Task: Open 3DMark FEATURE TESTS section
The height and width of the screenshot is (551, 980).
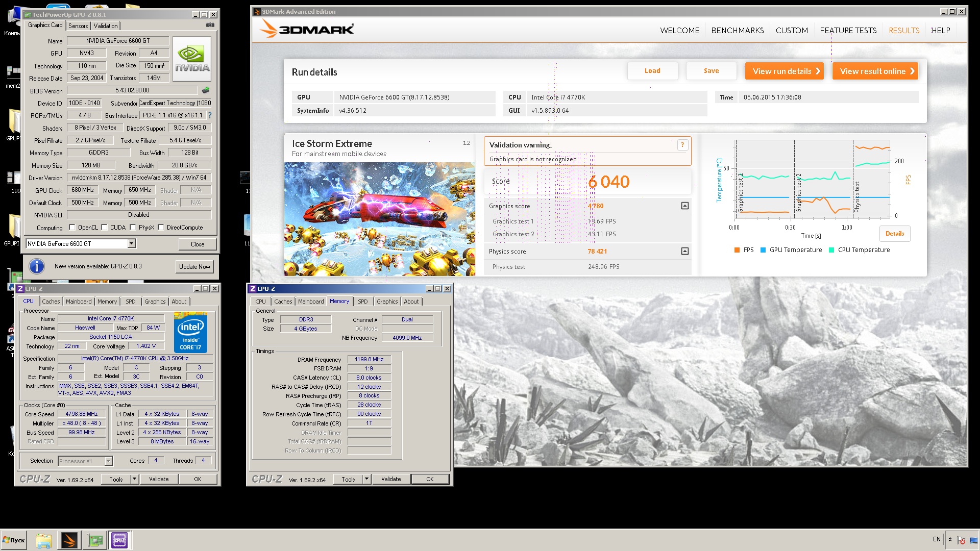Action: pos(848,31)
